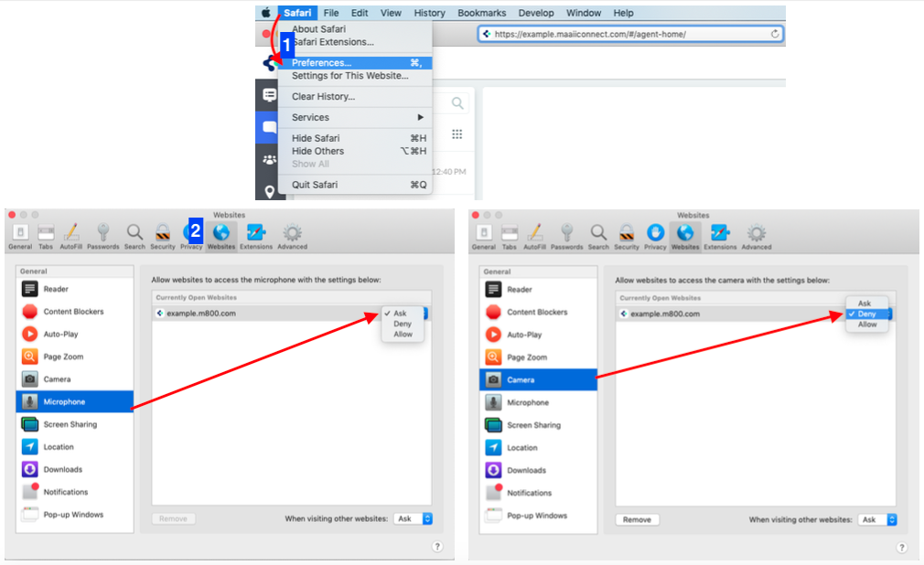Select Reader in the left window's sidebar
Screen dimensions: 924x565
click(75, 289)
